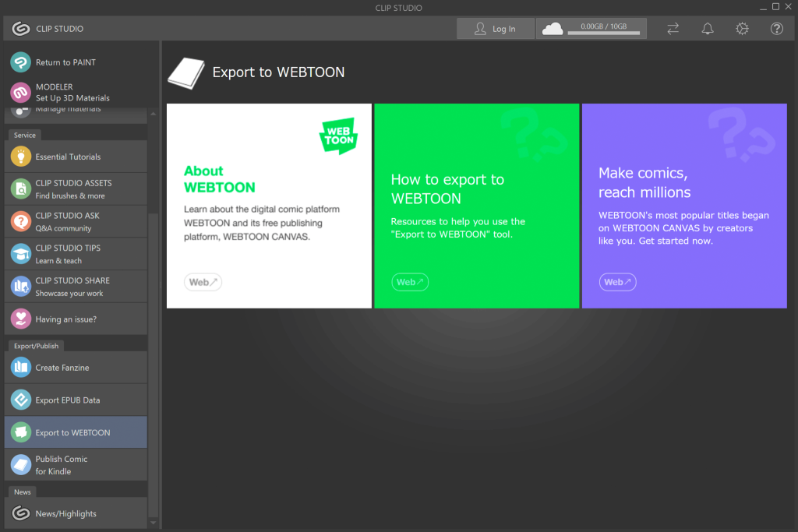Image resolution: width=798 pixels, height=532 pixels.
Task: Open the help question mark icon
Action: coord(777,29)
